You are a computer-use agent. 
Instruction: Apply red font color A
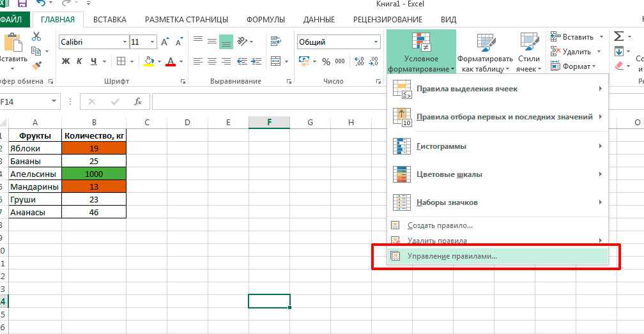pos(171,61)
